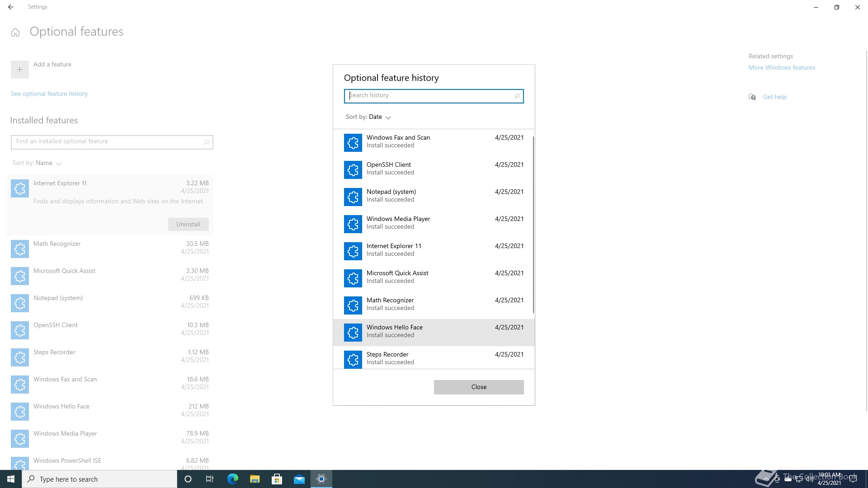Open the Sort by Name dropdown for installed features
868x488 pixels.
tap(37, 163)
